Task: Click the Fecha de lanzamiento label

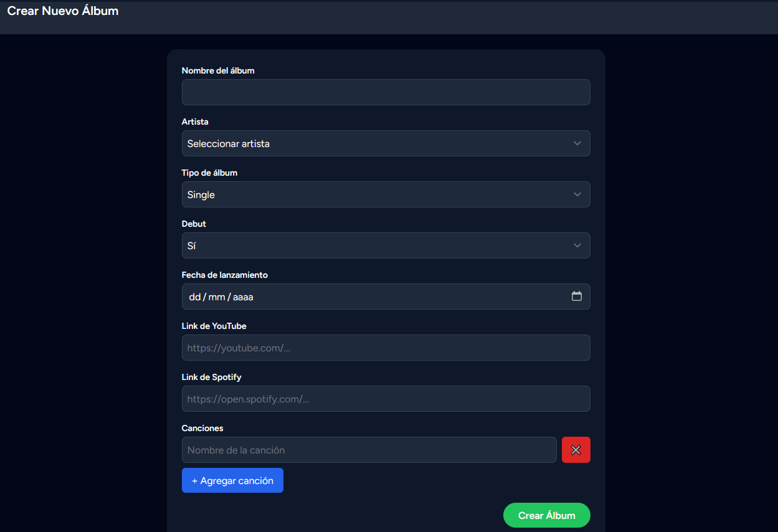Action: pos(224,275)
